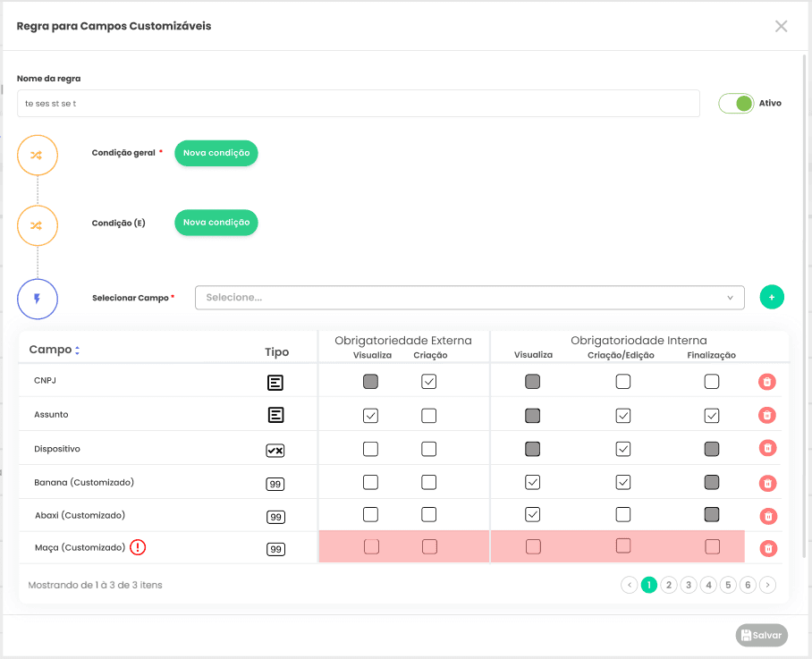Click the trash icon for Maça (Customizado)

768,548
